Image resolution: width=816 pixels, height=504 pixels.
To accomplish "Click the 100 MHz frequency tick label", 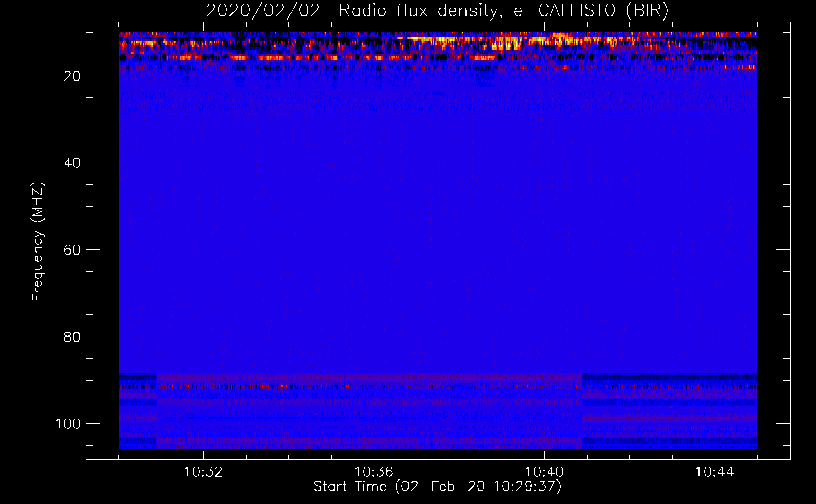I will point(68,424).
